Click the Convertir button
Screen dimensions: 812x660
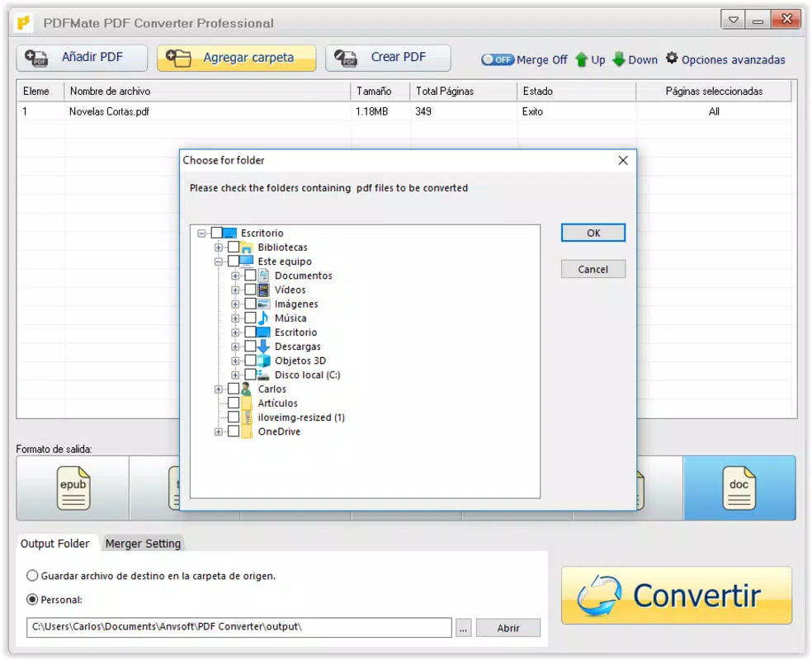pyautogui.click(x=677, y=596)
